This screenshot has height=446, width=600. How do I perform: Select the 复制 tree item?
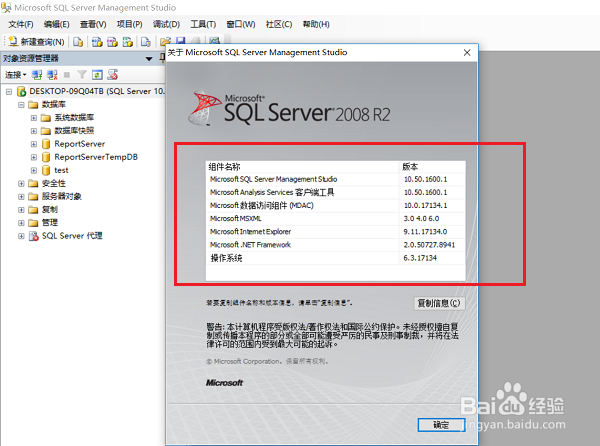50,210
